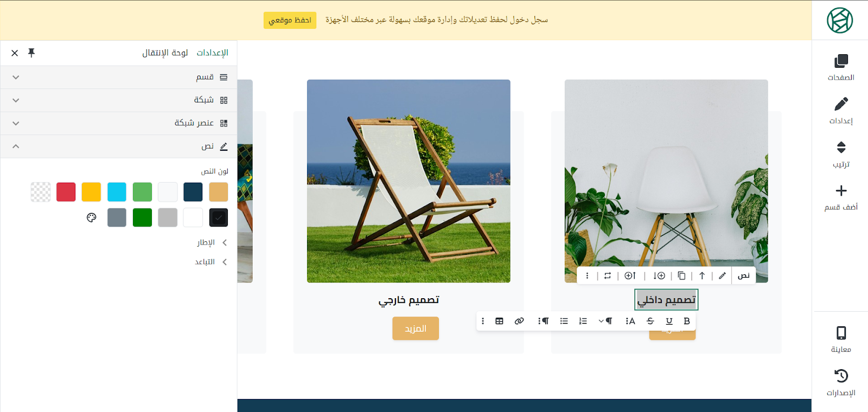This screenshot has width=868, height=412.
Task: Pin the settings panel
Action: tap(31, 53)
